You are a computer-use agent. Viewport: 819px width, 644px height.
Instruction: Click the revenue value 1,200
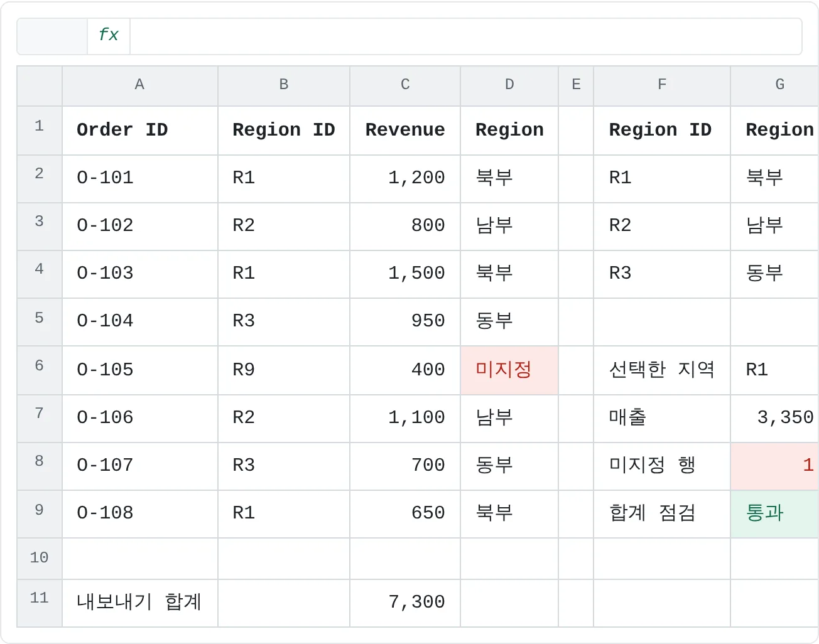tap(405, 179)
